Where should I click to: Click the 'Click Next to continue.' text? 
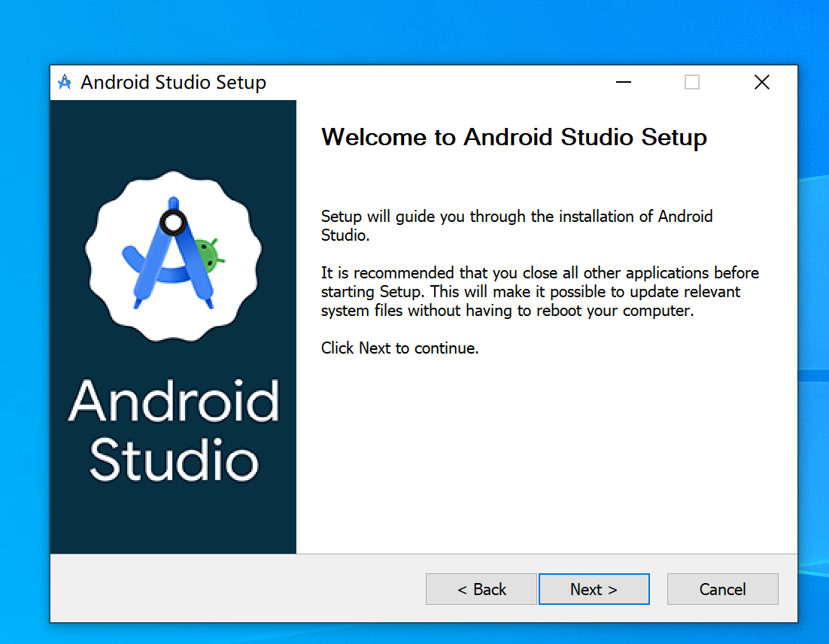pyautogui.click(x=399, y=348)
